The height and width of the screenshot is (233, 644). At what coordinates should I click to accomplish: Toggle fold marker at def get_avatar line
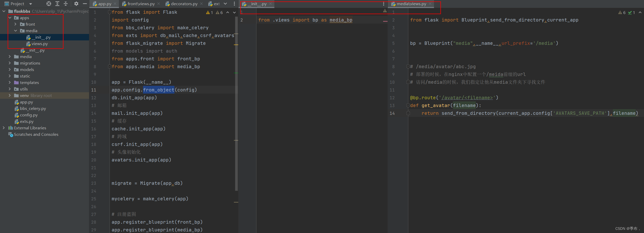[x=408, y=105]
